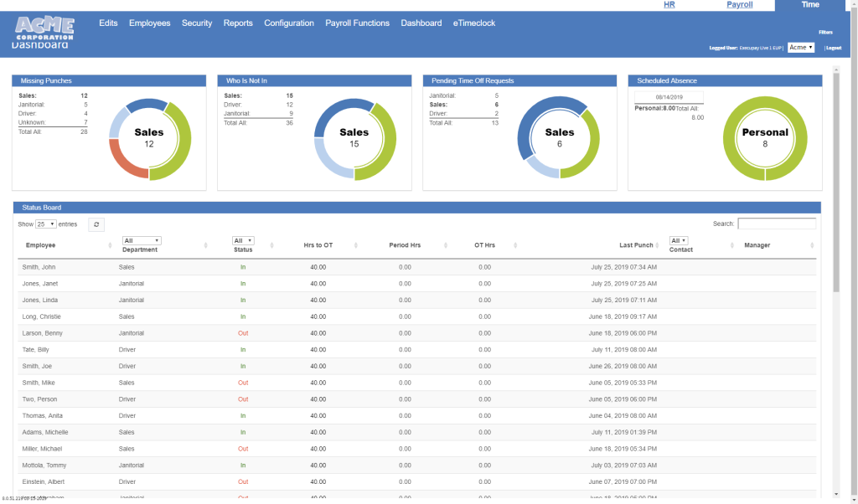Click inside the Search field
Viewport: 858px width, 504px height.
(x=777, y=223)
